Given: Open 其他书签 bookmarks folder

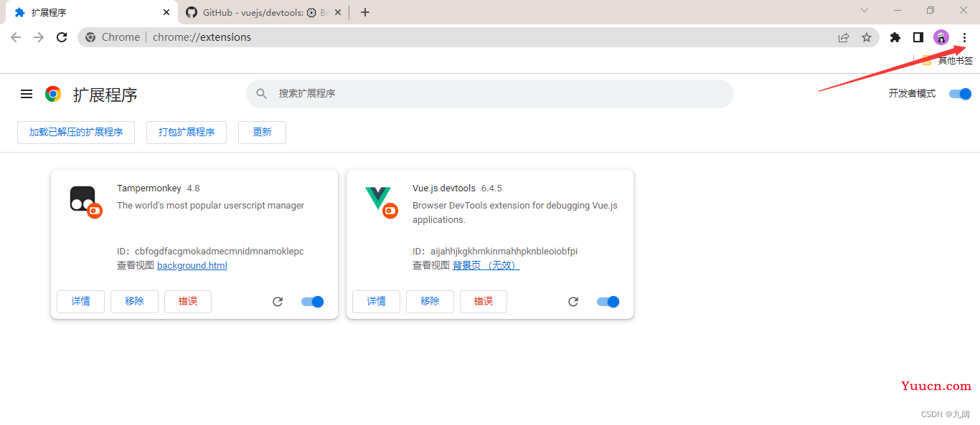Looking at the screenshot, I should point(947,61).
